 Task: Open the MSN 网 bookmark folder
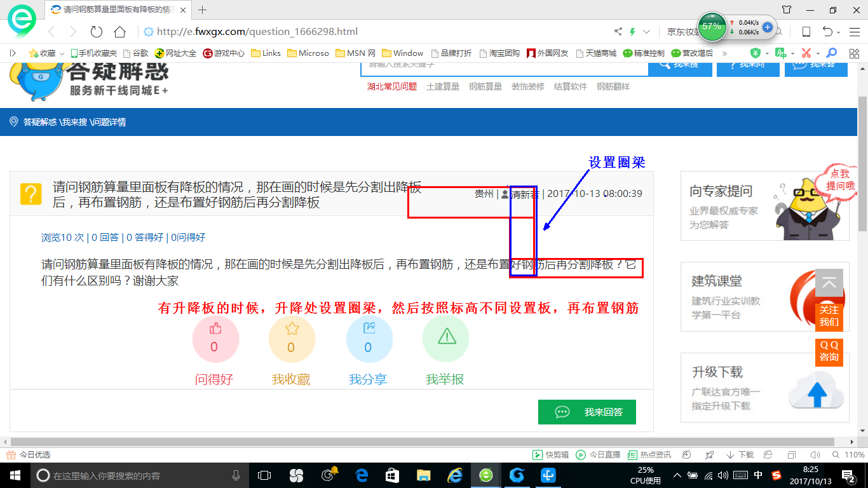click(x=355, y=53)
